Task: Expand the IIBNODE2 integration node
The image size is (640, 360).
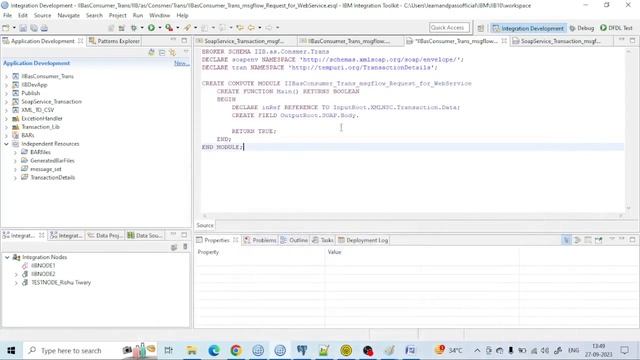Action: coord(16,274)
